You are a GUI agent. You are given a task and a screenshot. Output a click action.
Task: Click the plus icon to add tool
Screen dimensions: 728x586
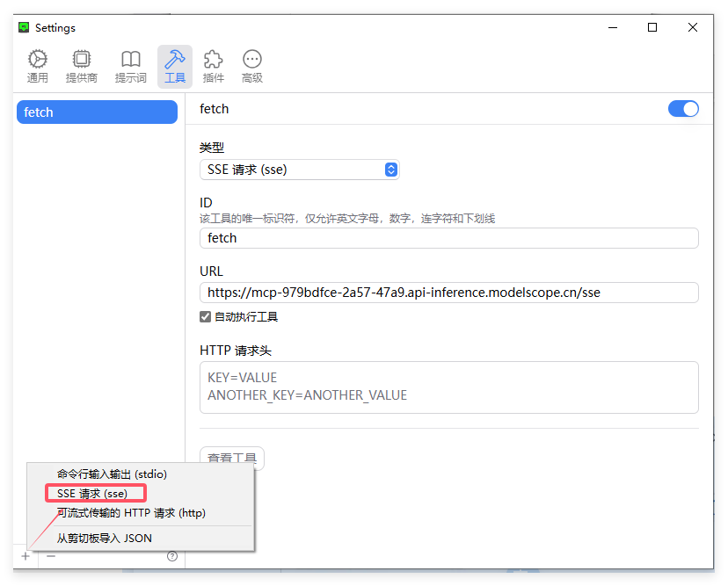coord(25,556)
